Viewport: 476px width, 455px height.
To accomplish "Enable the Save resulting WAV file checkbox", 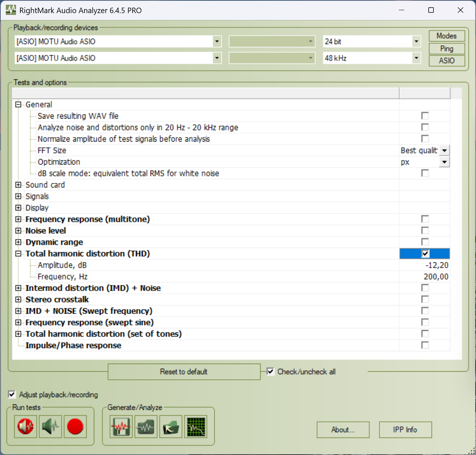I will click(x=425, y=116).
